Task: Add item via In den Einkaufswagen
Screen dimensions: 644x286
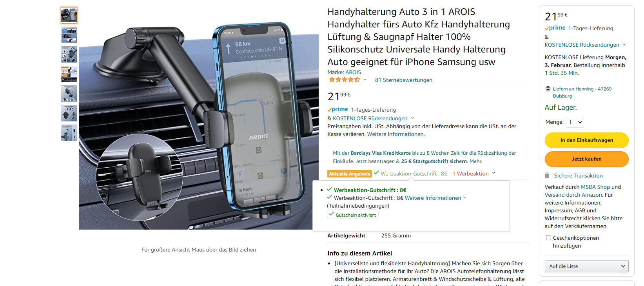Action: pos(586,140)
